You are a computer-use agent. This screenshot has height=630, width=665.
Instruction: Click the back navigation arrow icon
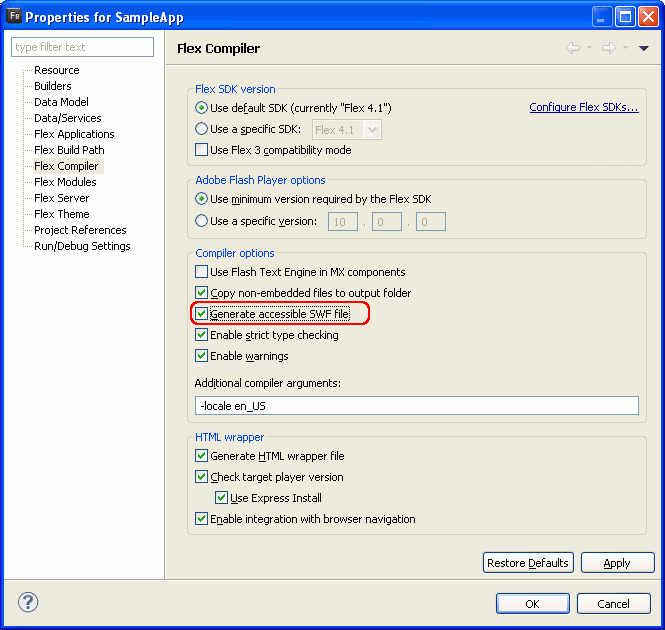(573, 48)
